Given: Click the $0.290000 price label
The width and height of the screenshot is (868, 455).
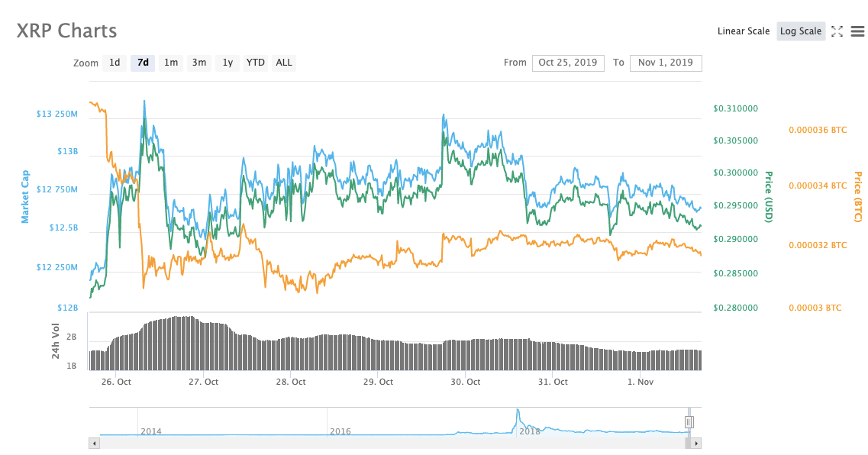Looking at the screenshot, I should tap(736, 239).
